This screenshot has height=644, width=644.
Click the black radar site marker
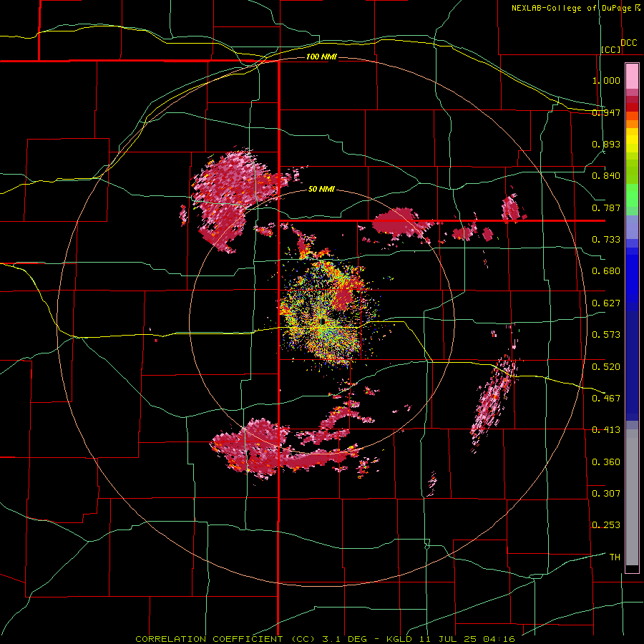(323, 321)
